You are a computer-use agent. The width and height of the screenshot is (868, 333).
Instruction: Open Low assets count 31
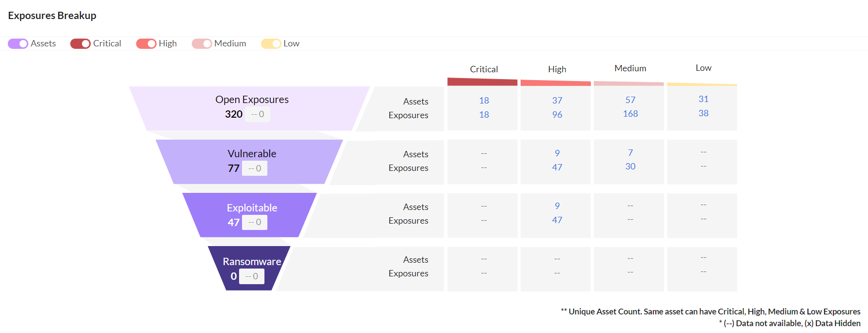tap(704, 99)
